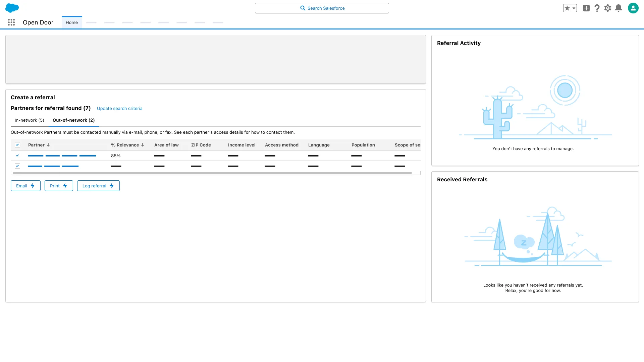644x362 pixels.
Task: Open the user profile avatar
Action: (x=633, y=8)
